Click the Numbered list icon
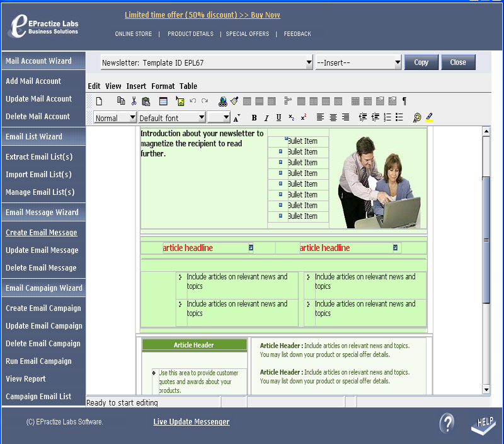 click(387, 117)
